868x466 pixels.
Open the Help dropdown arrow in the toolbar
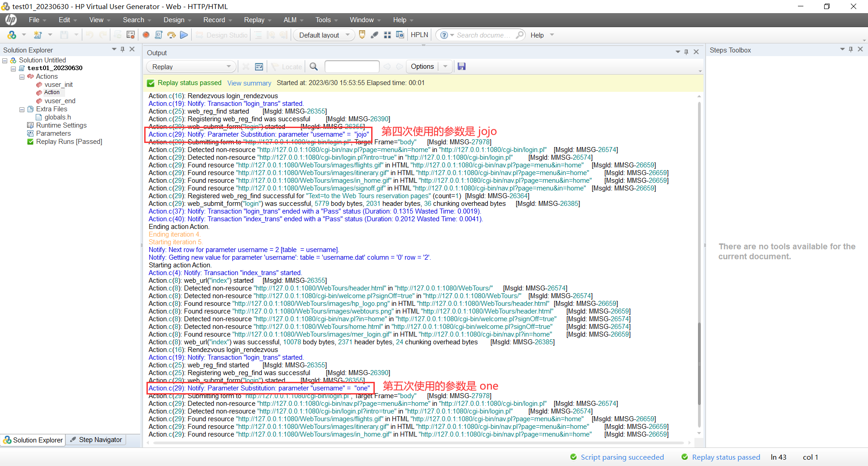552,35
